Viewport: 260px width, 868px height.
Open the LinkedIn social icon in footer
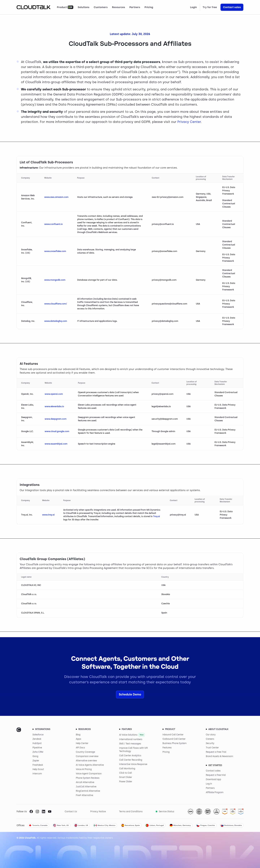coord(44,811)
